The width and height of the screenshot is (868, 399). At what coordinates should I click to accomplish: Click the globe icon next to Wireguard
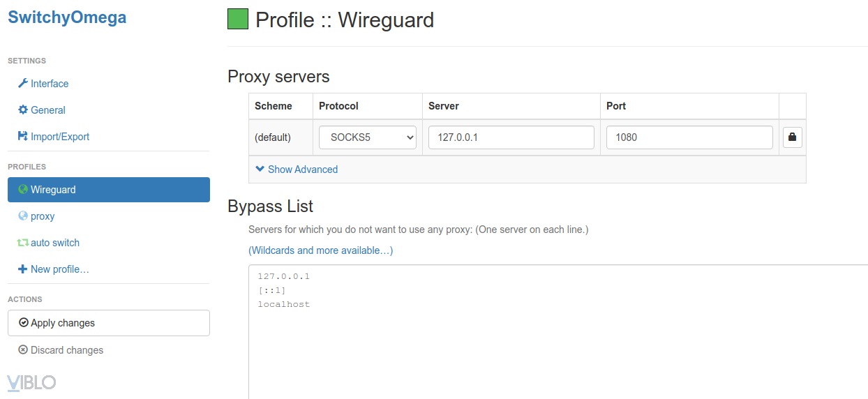(x=23, y=190)
